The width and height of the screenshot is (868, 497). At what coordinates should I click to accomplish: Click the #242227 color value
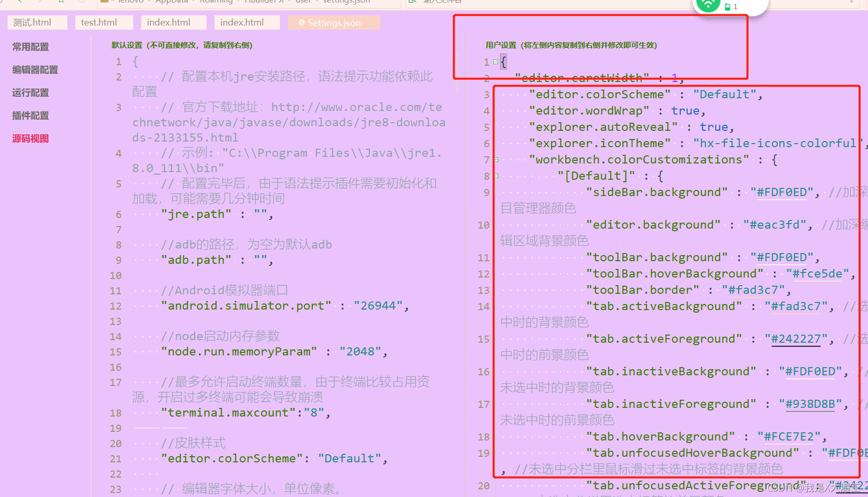point(796,339)
